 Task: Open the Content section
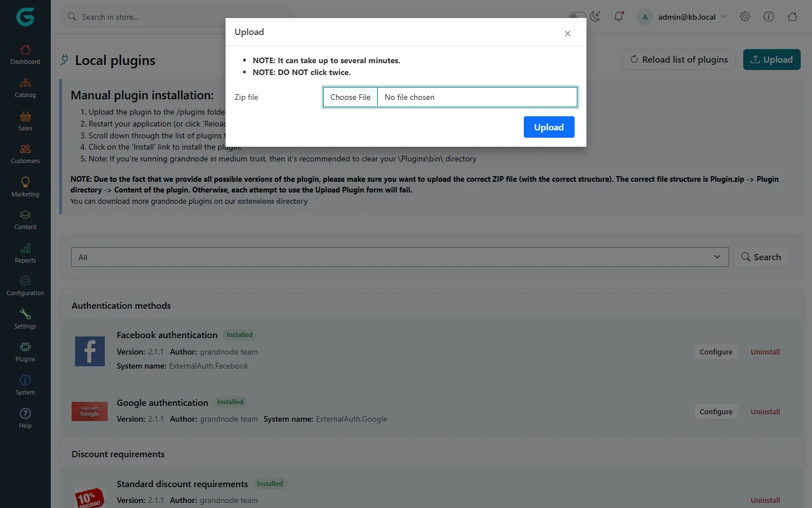25,220
